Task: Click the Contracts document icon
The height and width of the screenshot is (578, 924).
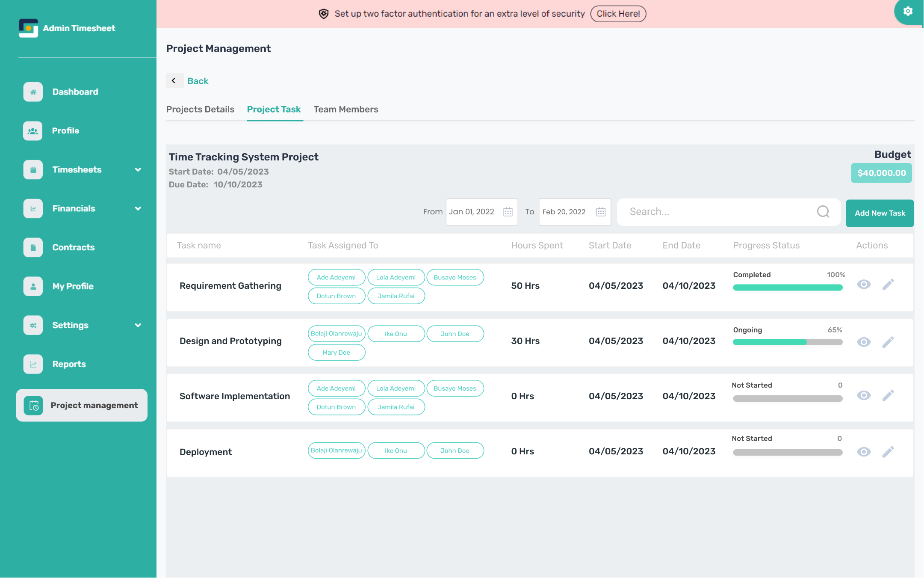Action: (x=33, y=247)
